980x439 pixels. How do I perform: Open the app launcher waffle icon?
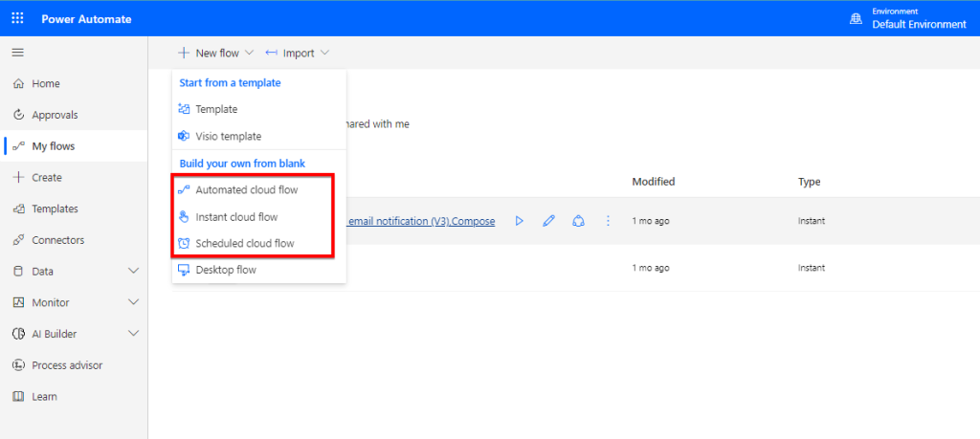tap(17, 18)
